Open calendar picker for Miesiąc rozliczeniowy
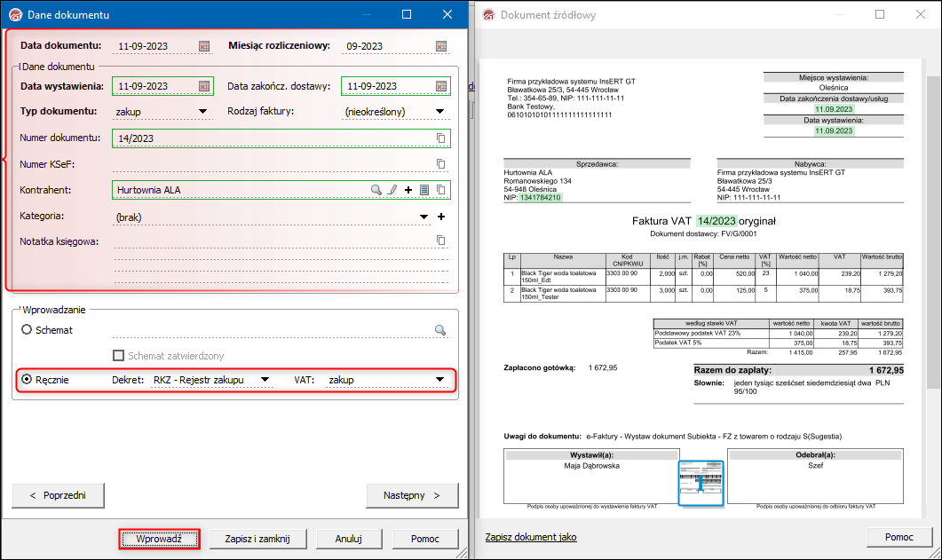 click(441, 46)
